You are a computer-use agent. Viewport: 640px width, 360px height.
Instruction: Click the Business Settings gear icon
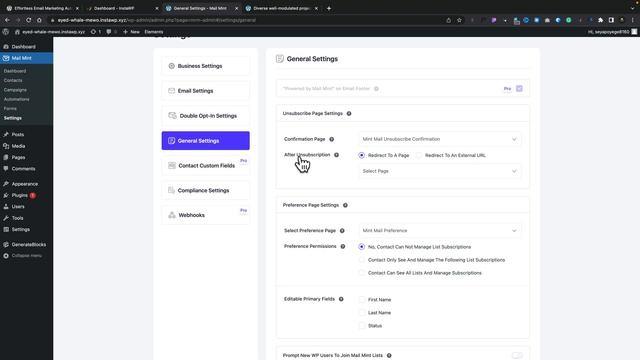[x=171, y=66]
